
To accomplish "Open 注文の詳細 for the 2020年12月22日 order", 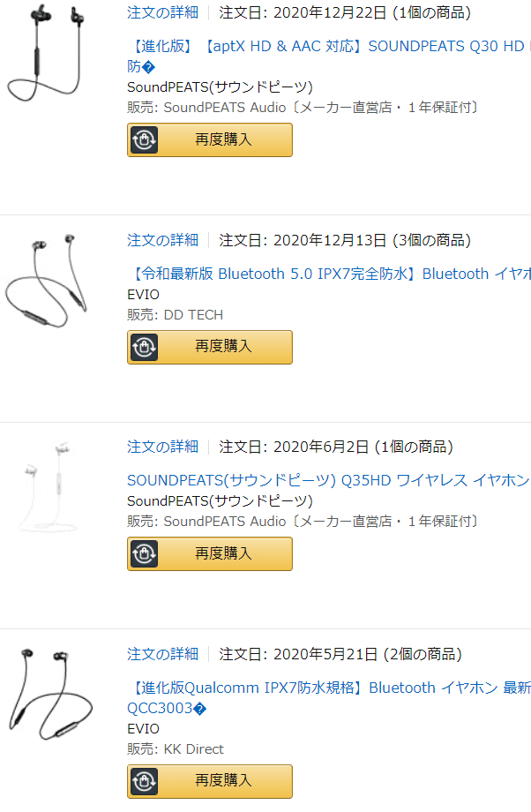I will (162, 12).
